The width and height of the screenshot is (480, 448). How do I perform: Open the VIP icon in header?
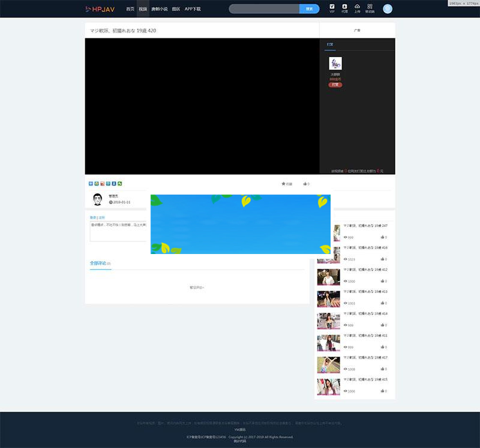[332, 8]
